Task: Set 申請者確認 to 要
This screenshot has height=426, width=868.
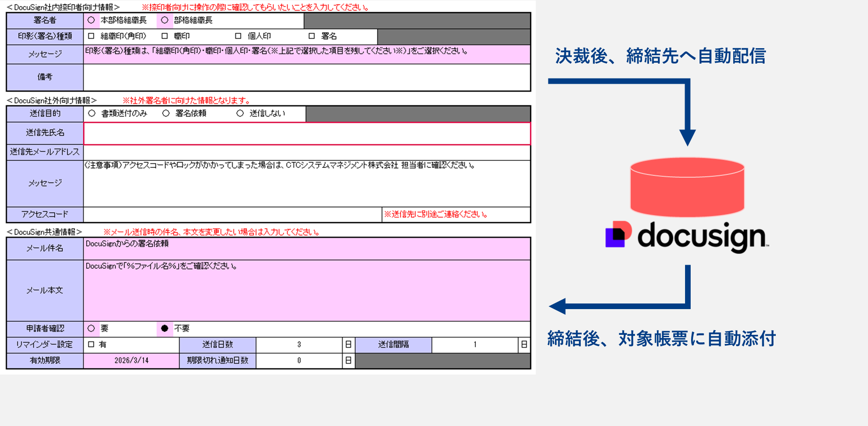Action: [x=91, y=328]
